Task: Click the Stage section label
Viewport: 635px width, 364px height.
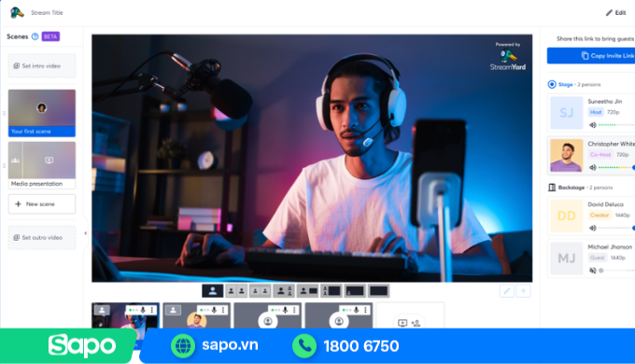Action: [x=565, y=85]
